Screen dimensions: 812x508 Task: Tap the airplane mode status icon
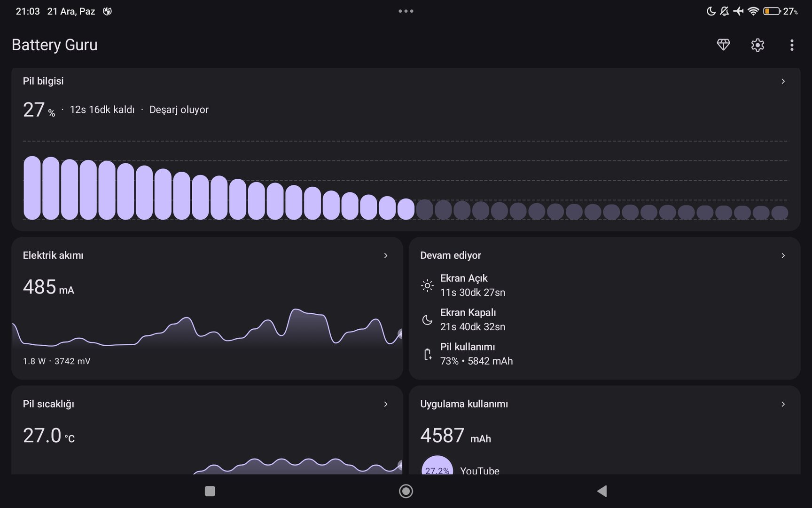point(738,11)
